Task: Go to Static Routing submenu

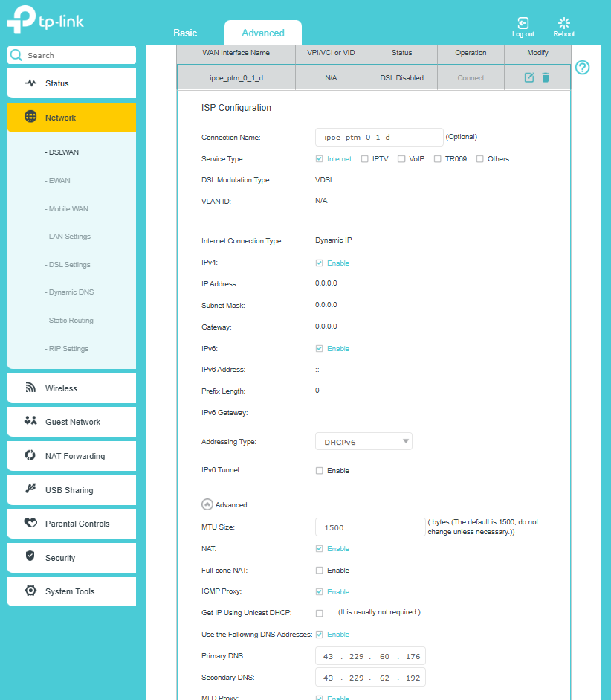Action: click(x=69, y=320)
